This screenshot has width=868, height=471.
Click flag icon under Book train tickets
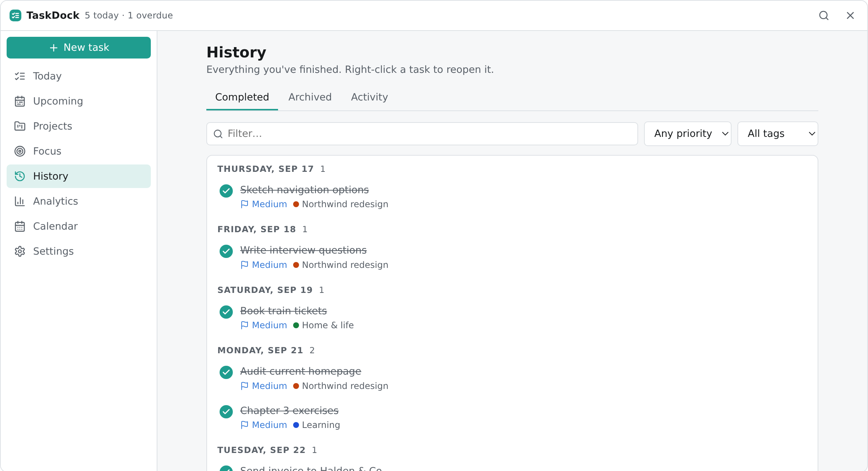pos(245,325)
